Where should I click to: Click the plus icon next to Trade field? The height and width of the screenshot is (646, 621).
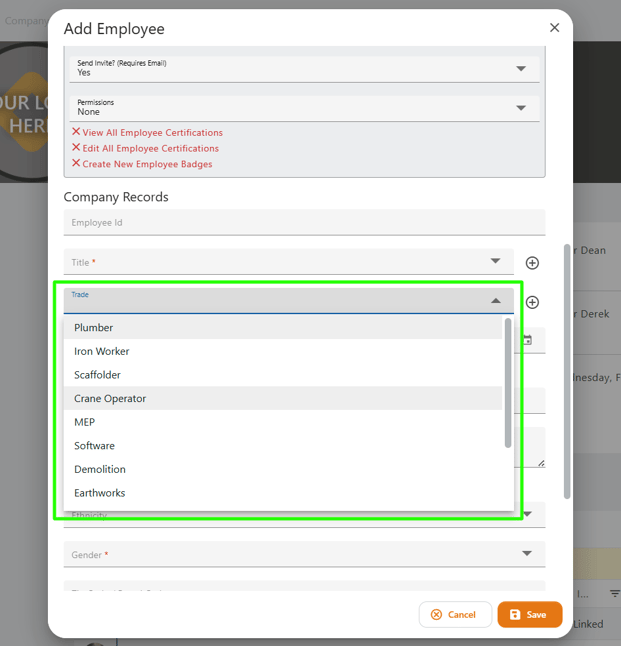[532, 302]
